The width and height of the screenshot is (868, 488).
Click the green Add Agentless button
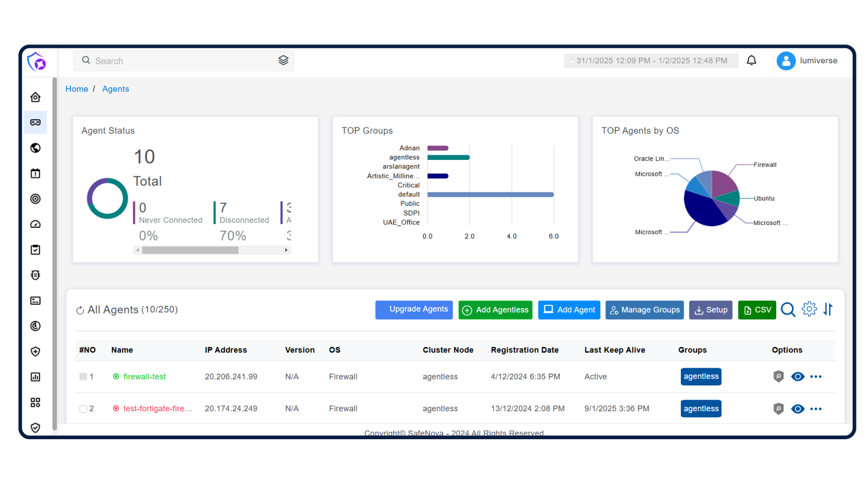[495, 310]
